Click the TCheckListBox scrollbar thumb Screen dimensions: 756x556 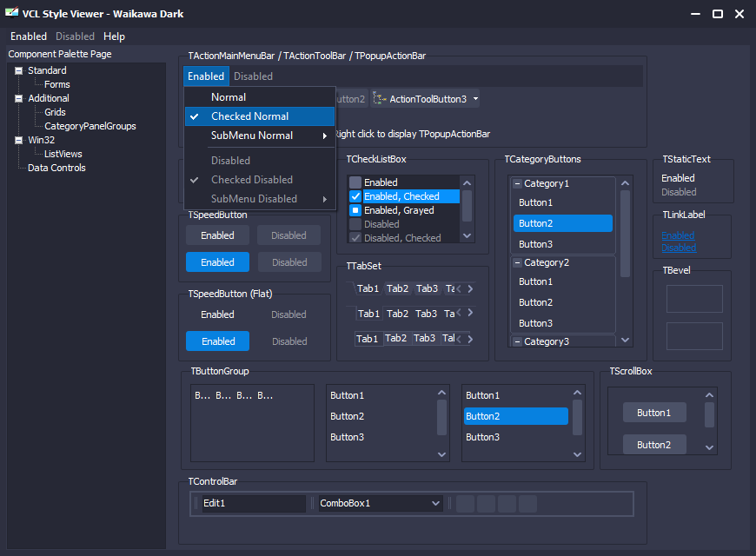coord(467,206)
